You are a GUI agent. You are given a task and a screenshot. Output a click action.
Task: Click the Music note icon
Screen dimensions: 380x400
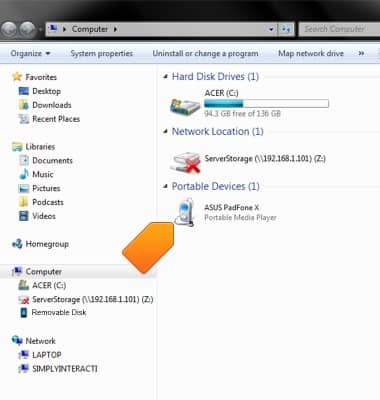(24, 174)
